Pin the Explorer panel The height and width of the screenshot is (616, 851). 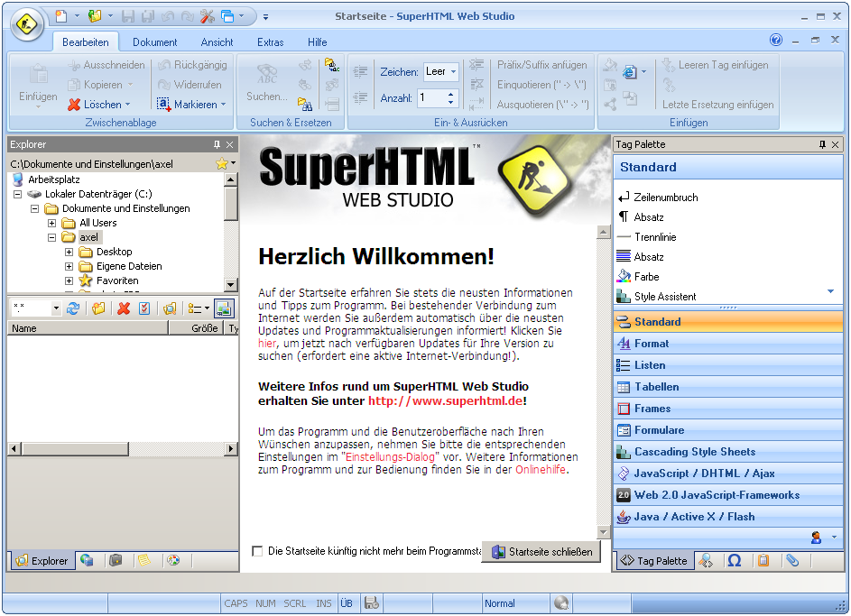217,144
